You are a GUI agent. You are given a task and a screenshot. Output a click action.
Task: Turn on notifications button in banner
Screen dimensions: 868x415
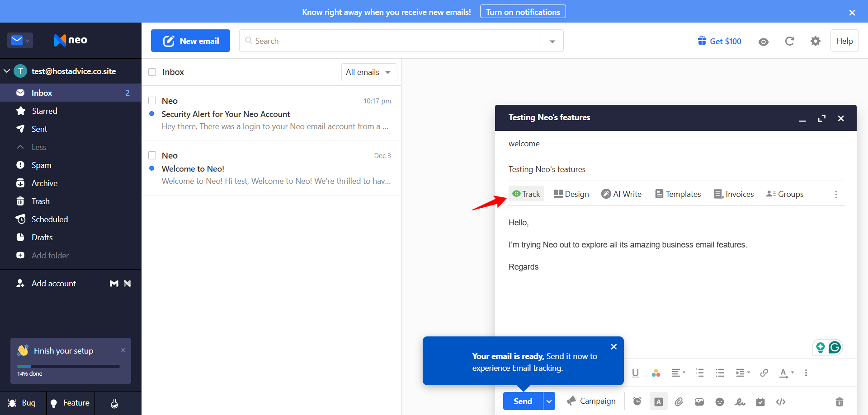coord(523,12)
